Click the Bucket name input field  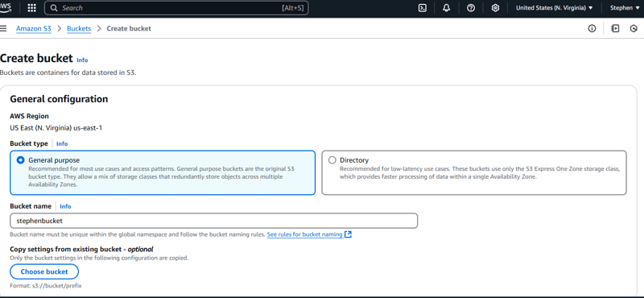point(213,221)
